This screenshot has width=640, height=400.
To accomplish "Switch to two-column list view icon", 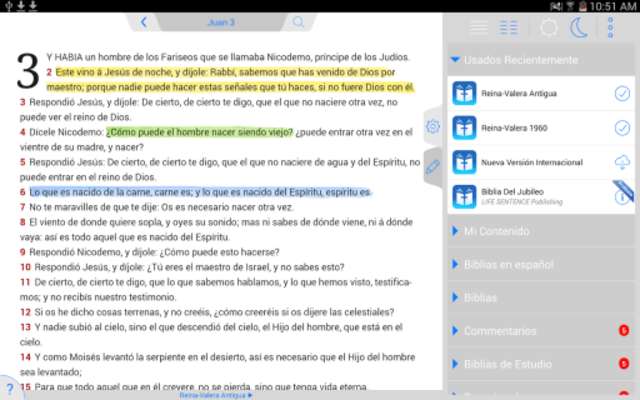I will click(x=509, y=27).
